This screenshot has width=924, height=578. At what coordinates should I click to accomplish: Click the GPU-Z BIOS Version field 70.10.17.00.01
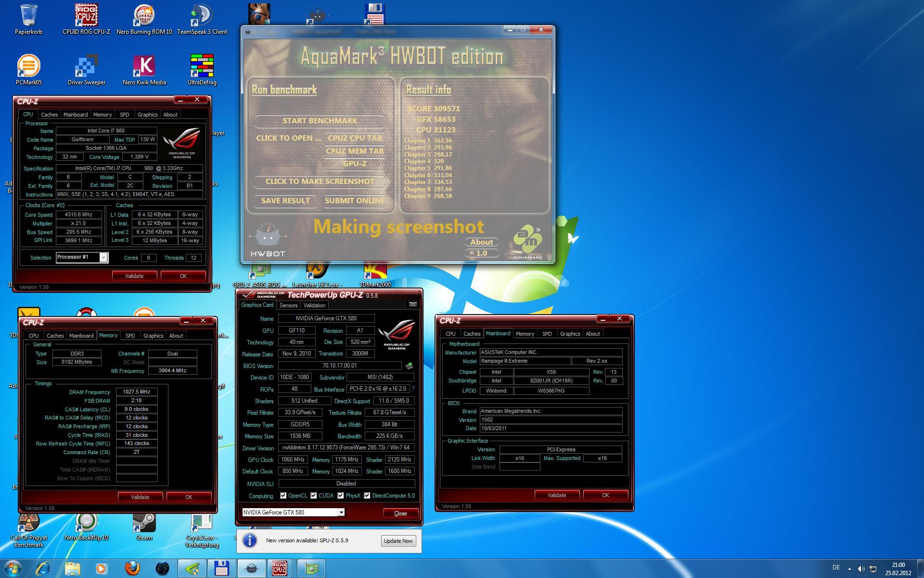pos(339,366)
